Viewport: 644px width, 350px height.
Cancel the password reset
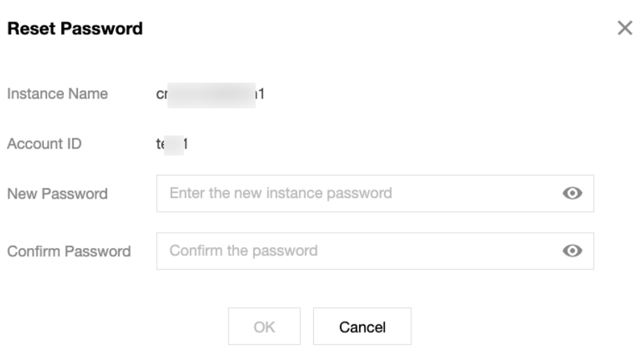pos(362,326)
